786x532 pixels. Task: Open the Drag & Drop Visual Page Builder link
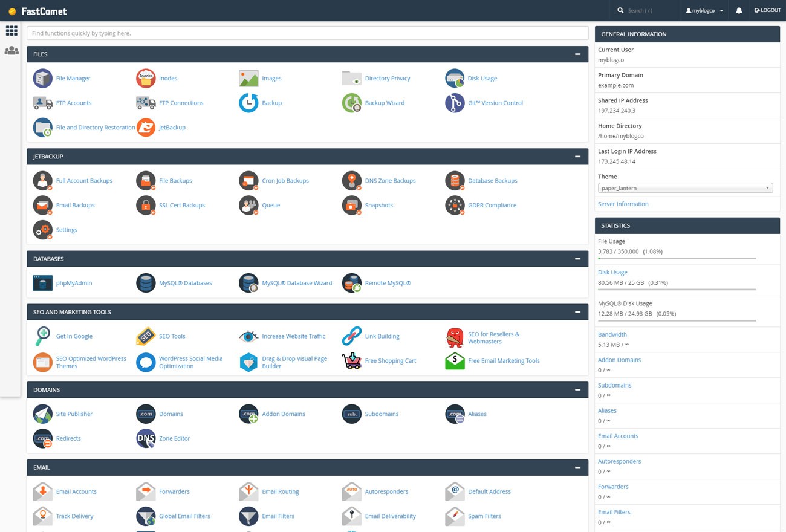tap(294, 362)
